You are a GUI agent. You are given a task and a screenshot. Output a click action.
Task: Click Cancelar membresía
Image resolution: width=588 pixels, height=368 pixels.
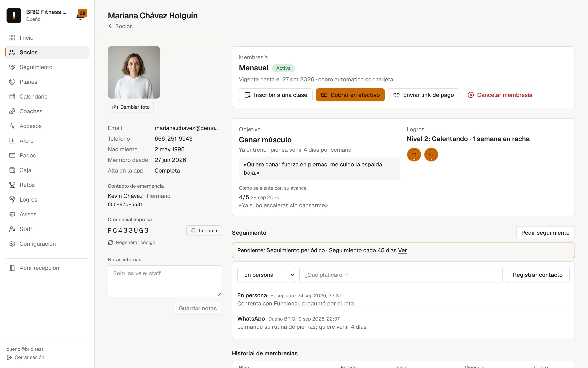click(500, 95)
